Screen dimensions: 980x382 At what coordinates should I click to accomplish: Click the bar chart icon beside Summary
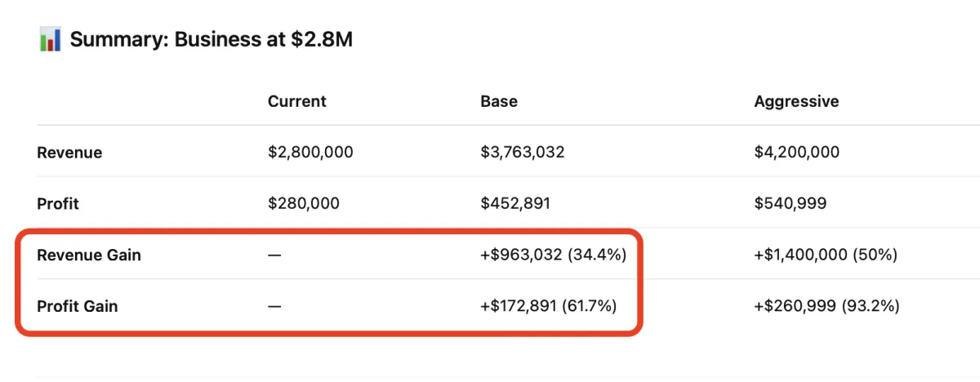(x=51, y=38)
